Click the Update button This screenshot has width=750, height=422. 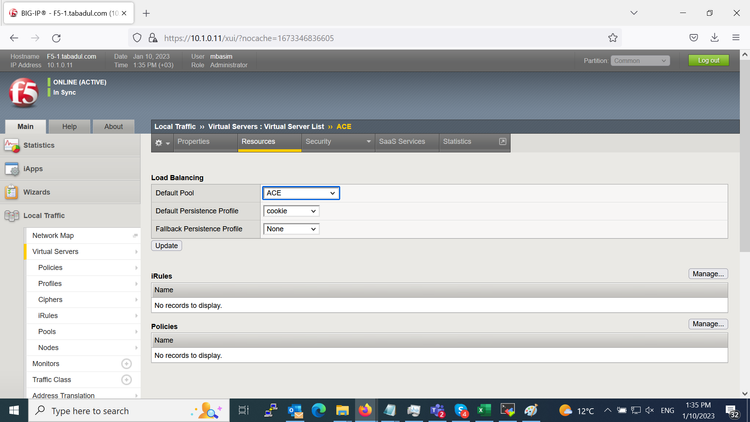166,245
